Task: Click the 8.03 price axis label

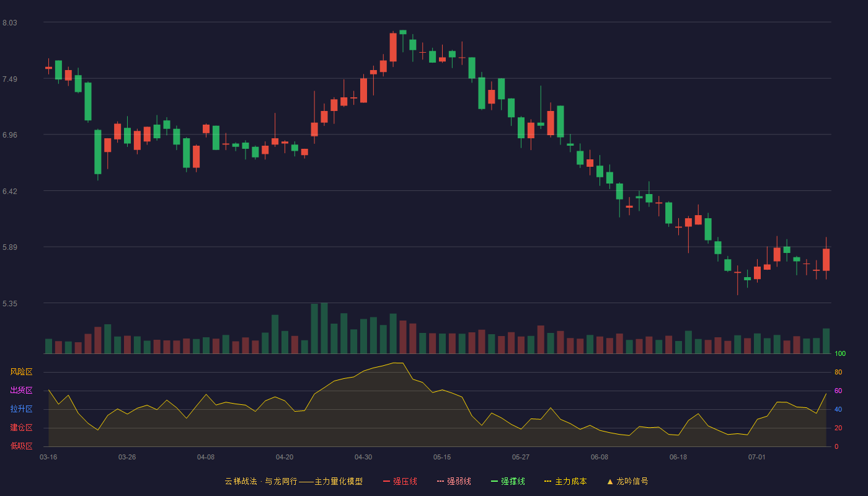Action: point(10,23)
